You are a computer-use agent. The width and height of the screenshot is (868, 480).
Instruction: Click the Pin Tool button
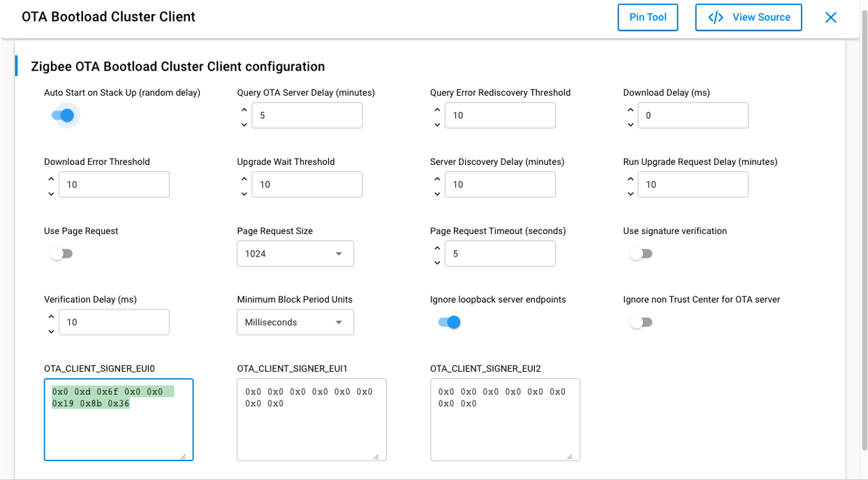647,17
